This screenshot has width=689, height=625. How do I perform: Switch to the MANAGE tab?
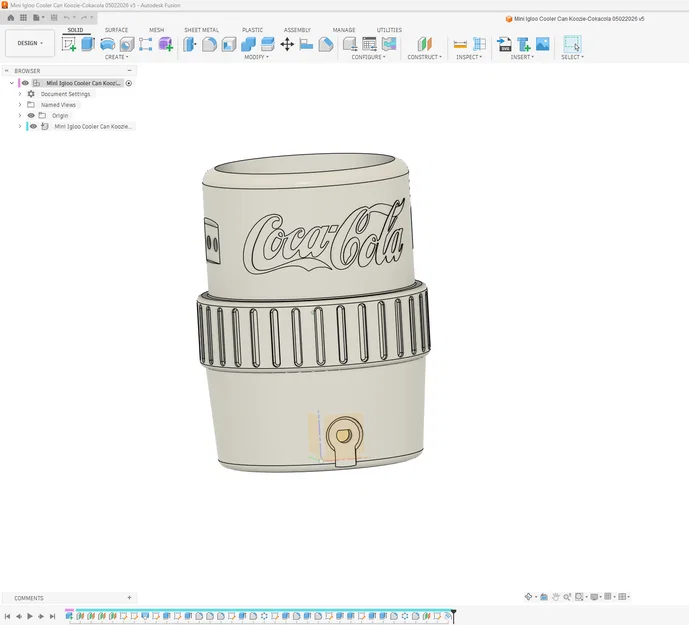click(344, 30)
